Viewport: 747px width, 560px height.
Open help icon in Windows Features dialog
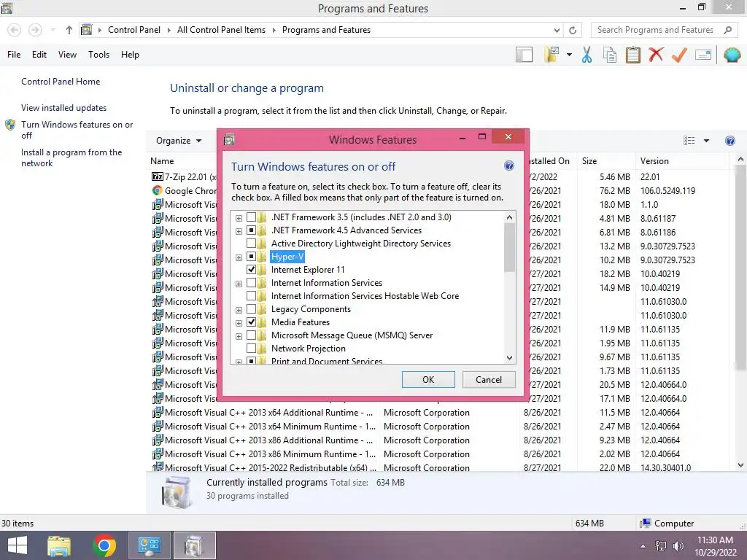(x=508, y=166)
